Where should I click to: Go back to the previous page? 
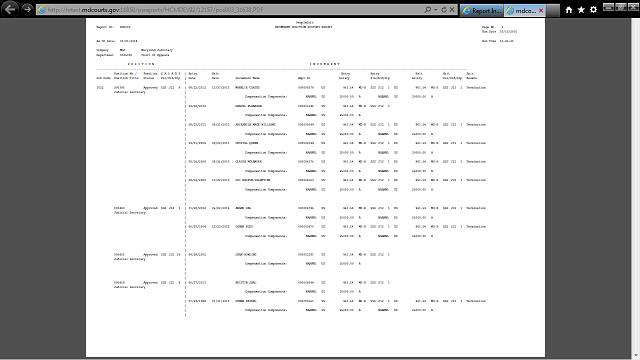9,9
